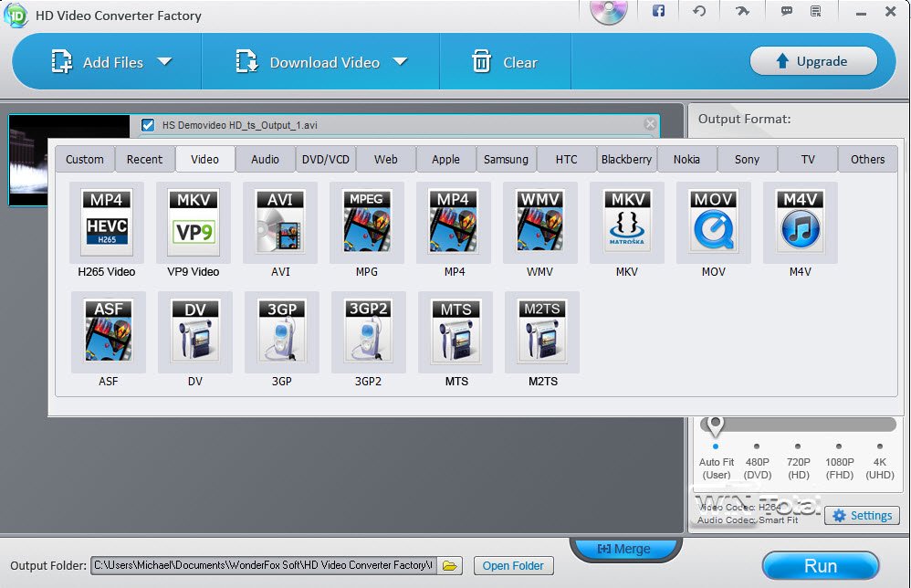Click the resolution slider handle

coord(716,425)
